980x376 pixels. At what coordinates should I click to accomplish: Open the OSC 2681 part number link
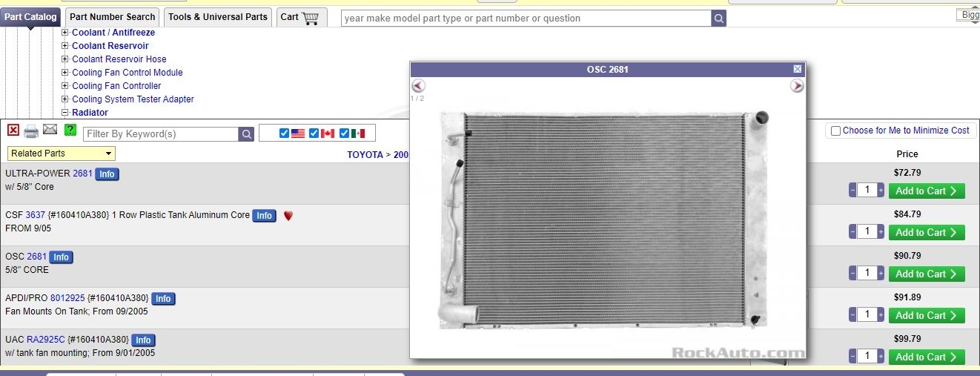pyautogui.click(x=36, y=257)
